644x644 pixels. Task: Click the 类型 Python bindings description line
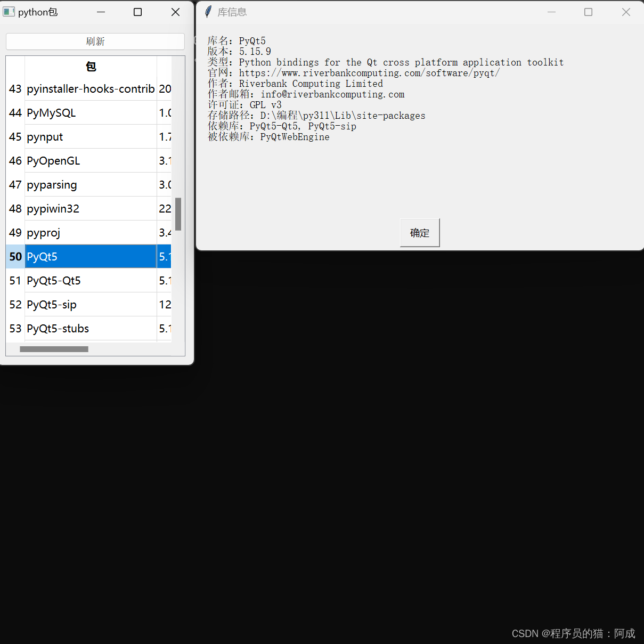pyautogui.click(x=386, y=62)
